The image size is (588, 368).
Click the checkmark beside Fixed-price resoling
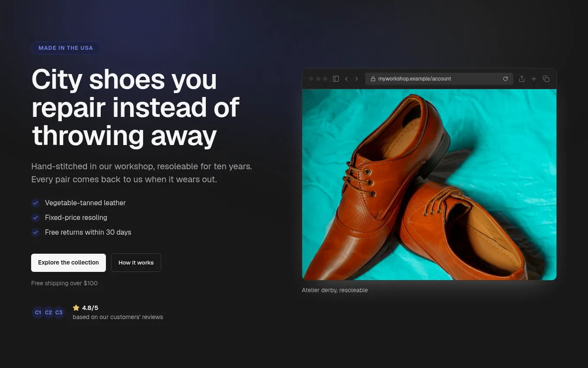(35, 218)
